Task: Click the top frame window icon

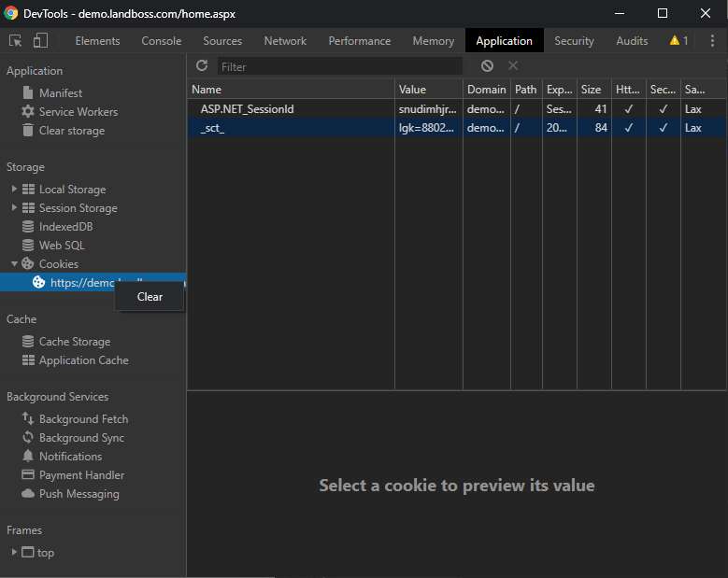Action: pos(28,552)
